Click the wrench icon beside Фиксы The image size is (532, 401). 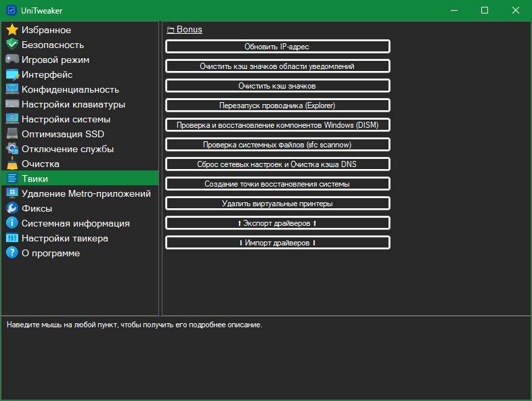pyautogui.click(x=12, y=208)
